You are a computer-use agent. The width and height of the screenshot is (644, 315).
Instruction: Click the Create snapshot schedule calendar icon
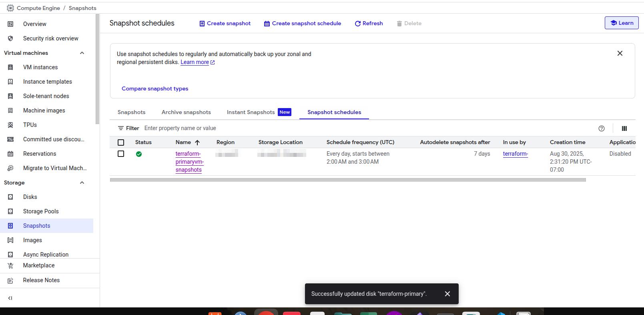267,24
